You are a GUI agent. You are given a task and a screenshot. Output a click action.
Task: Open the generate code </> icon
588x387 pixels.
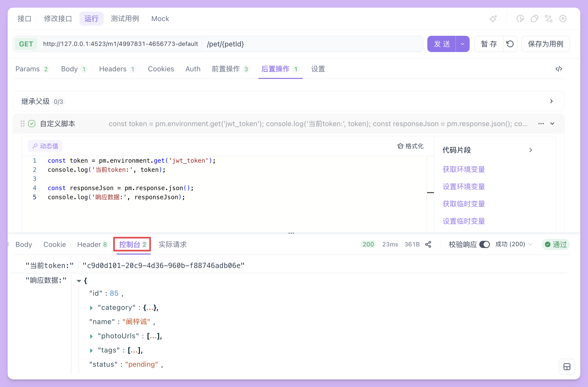[559, 69]
